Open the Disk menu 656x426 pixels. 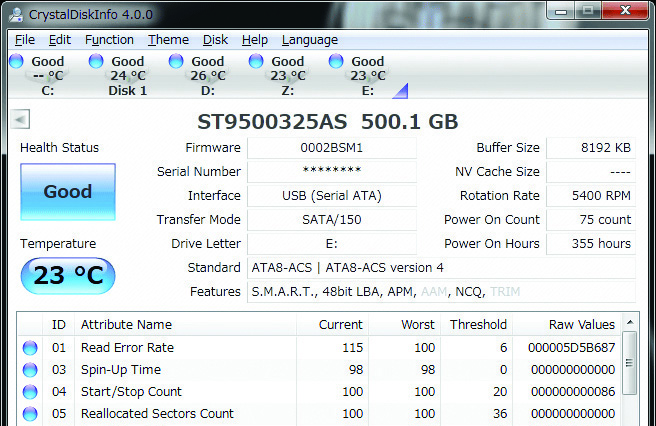click(x=215, y=40)
